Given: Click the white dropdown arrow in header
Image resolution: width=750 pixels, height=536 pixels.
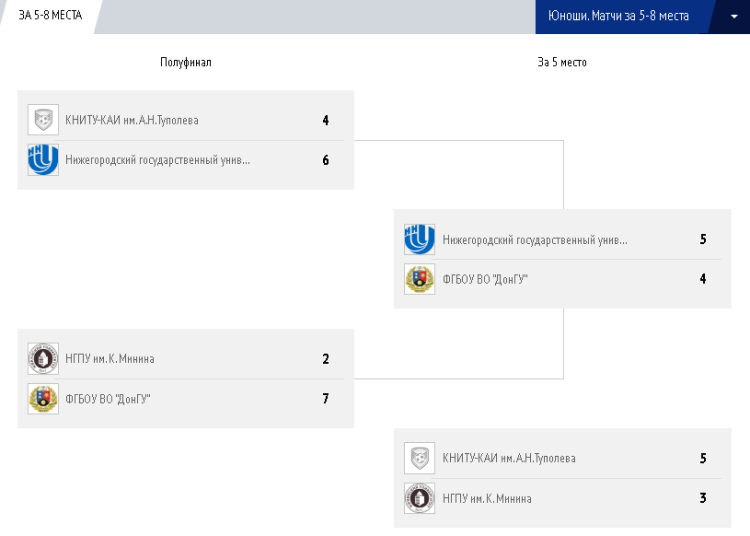Looking at the screenshot, I should pos(731,16).
